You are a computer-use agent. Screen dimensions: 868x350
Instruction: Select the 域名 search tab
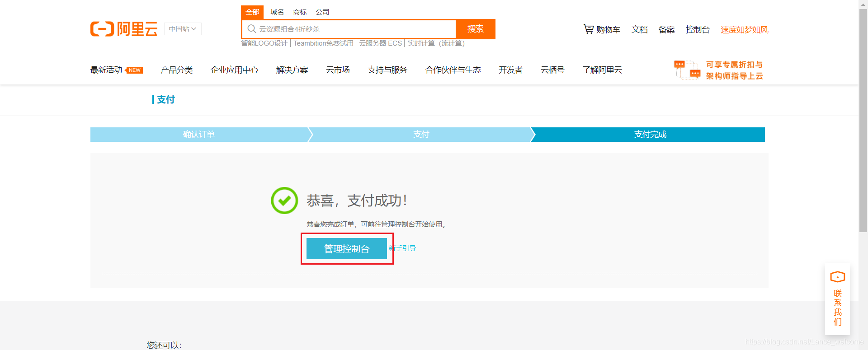(x=277, y=12)
